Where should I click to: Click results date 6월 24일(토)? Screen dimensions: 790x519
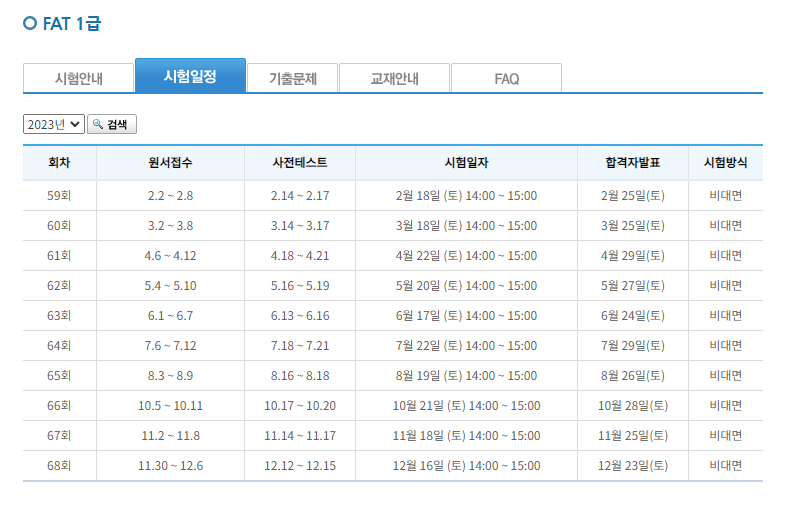coord(633,315)
